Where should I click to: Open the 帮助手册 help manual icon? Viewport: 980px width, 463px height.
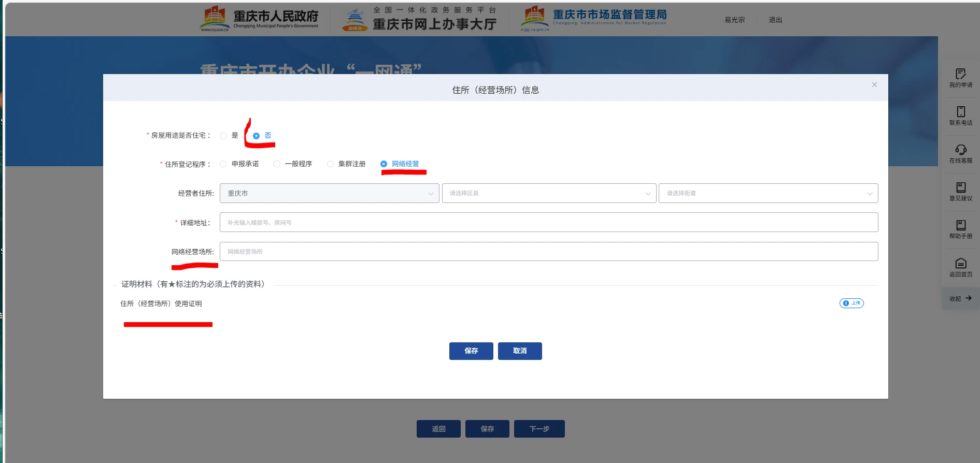tap(960, 225)
